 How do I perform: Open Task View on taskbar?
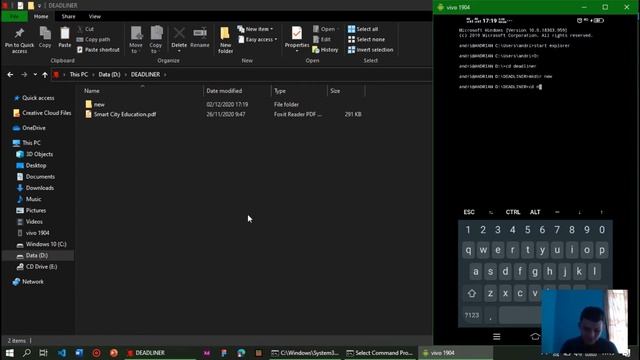coord(44,353)
